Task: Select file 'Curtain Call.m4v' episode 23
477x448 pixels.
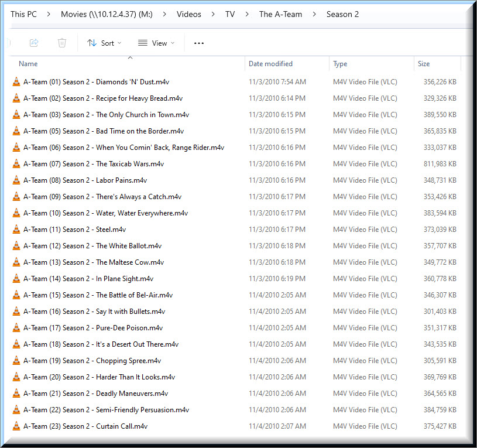Action: [x=85, y=426]
